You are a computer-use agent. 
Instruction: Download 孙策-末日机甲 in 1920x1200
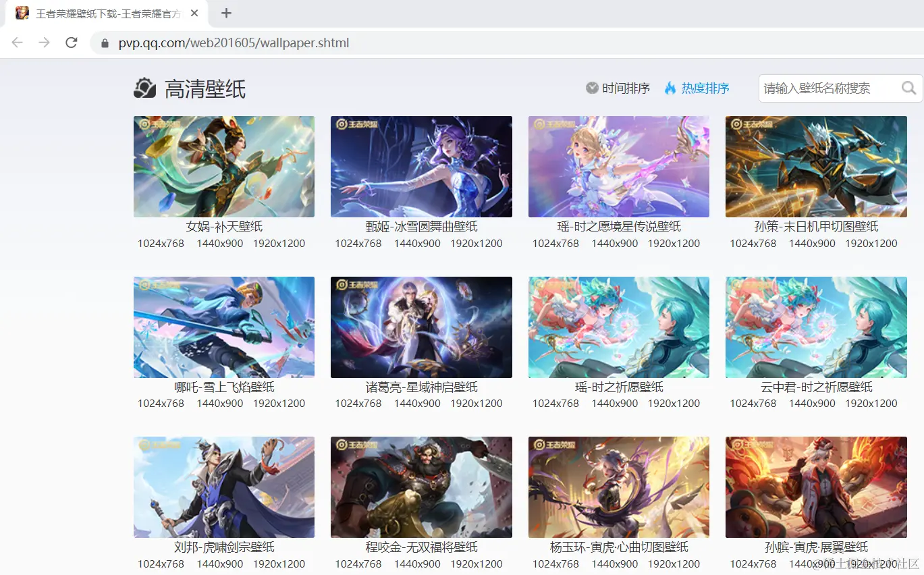871,244
